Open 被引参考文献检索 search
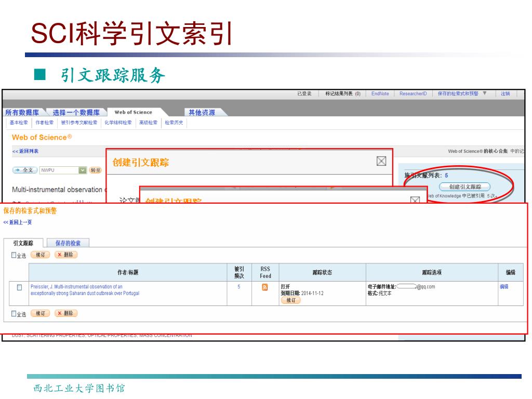532x399 pixels. (79, 123)
